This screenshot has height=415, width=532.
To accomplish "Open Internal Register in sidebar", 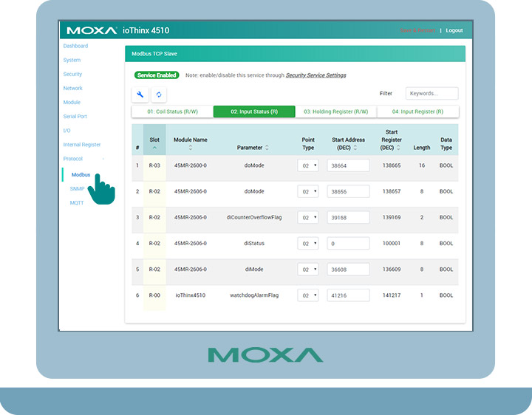I will (x=82, y=145).
